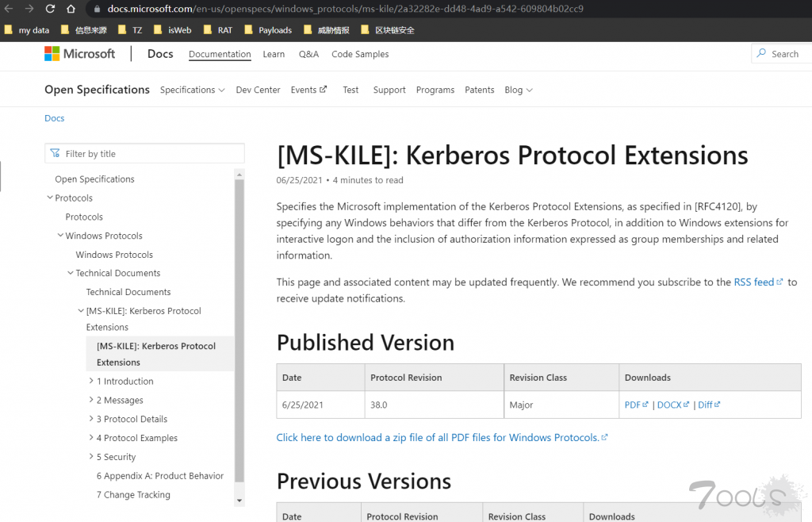Viewport: 812px width, 522px height.
Task: Open the Test menu item
Action: point(350,90)
